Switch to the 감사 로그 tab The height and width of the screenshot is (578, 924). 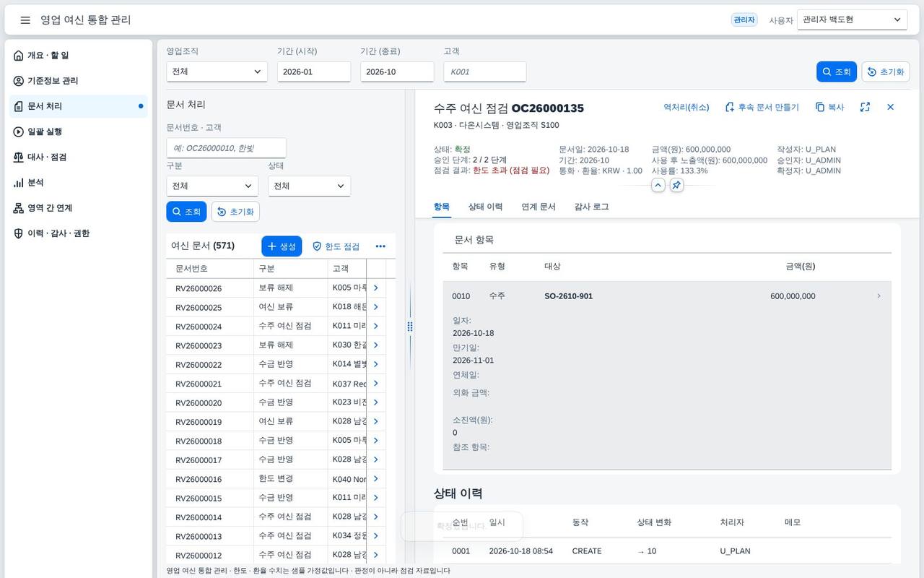(591, 207)
